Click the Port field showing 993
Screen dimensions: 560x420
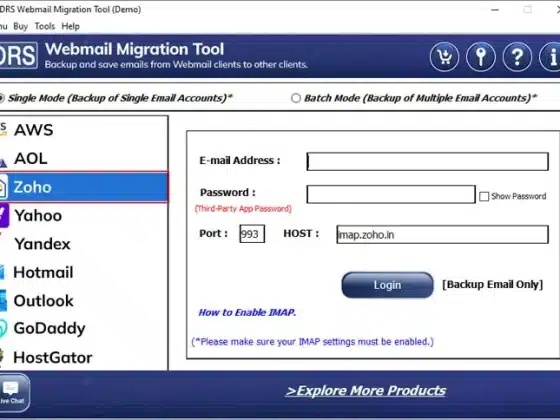[x=252, y=234]
